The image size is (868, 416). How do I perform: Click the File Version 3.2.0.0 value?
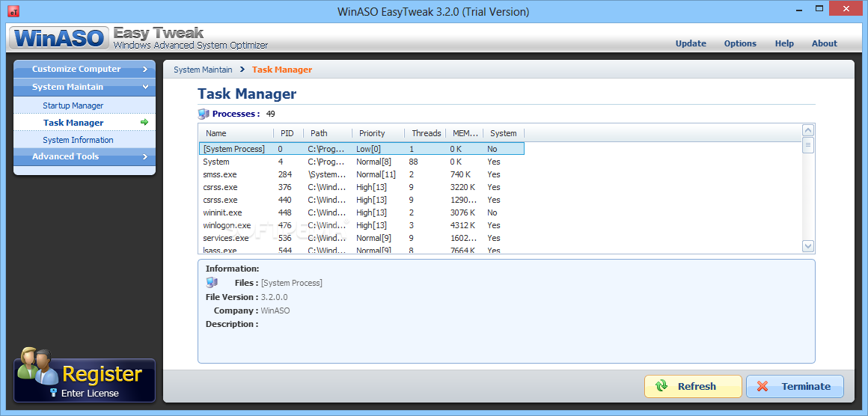274,297
